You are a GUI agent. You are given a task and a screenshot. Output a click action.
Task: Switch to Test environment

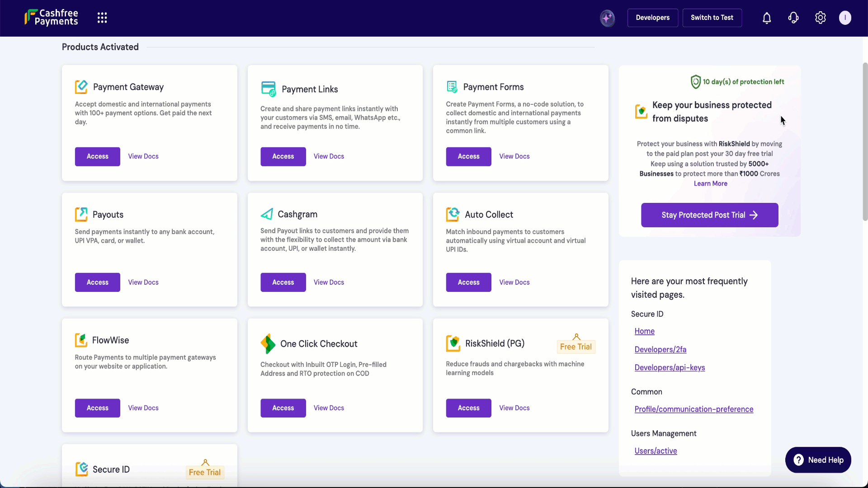[712, 18]
